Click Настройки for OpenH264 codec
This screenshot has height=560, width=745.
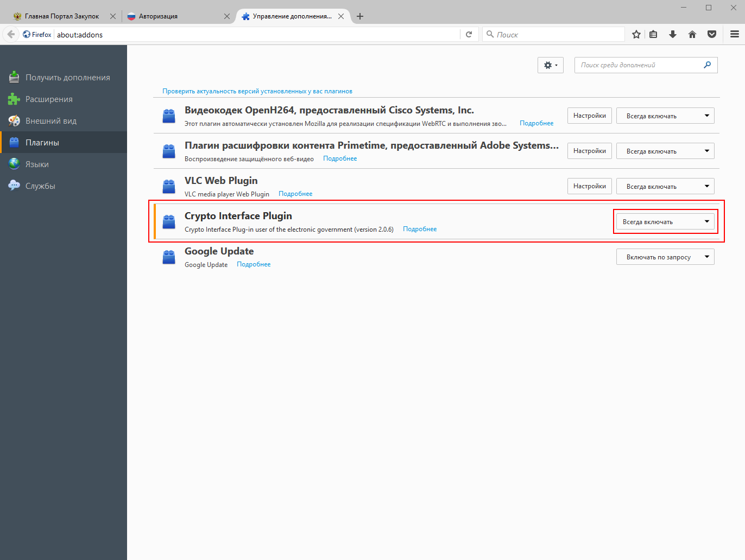point(589,116)
